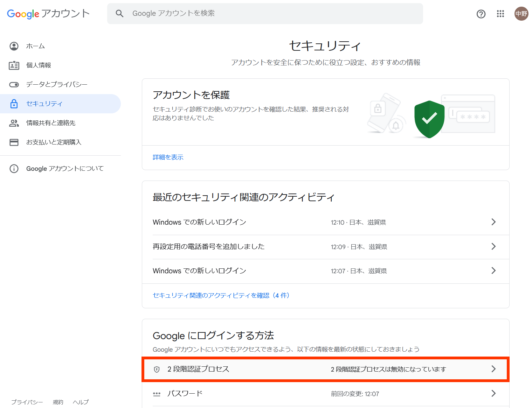
Task: Open データとプライバシー sidebar item
Action: [57, 85]
